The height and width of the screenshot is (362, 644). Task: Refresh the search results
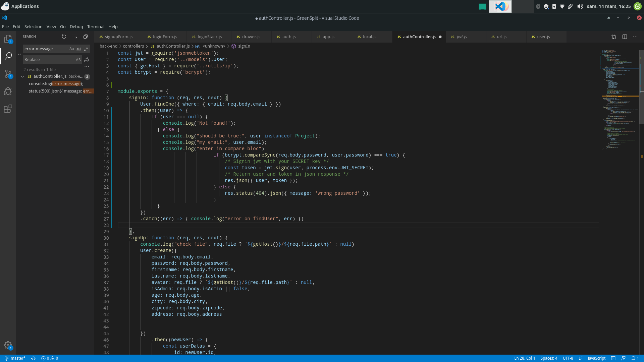[x=64, y=37]
